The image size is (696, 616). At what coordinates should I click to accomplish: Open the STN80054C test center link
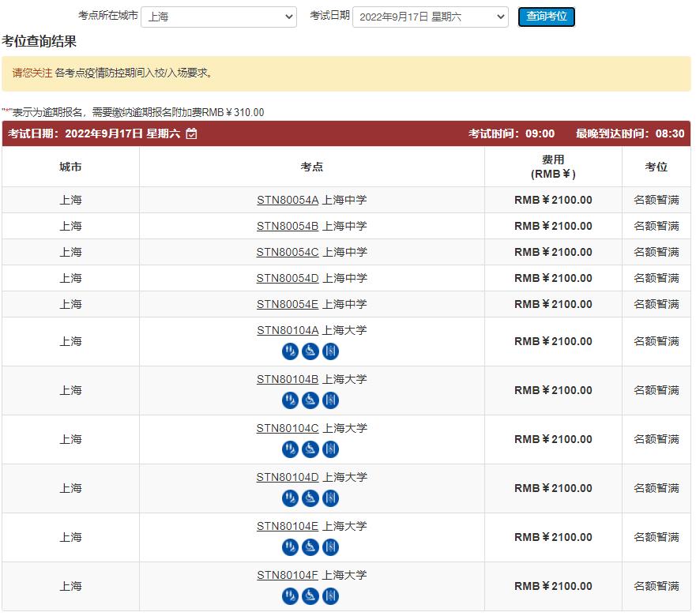[x=288, y=252]
